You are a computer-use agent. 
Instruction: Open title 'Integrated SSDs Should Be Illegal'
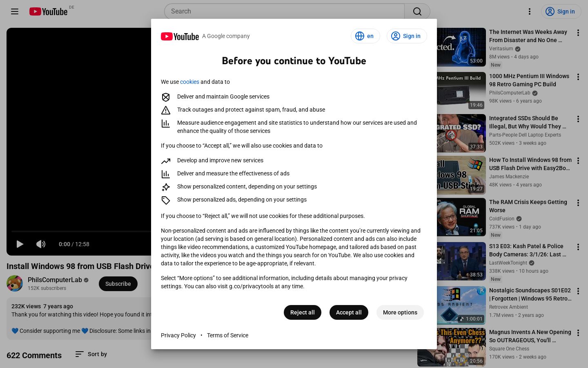pos(528,122)
